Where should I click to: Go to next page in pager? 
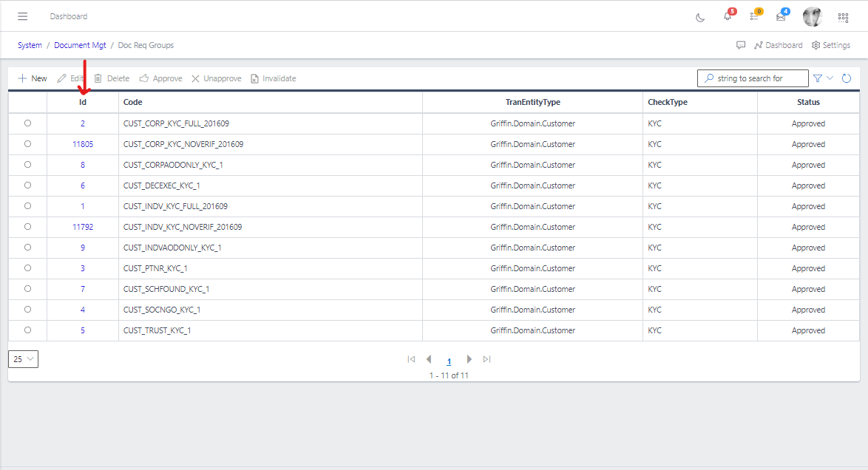click(x=469, y=359)
